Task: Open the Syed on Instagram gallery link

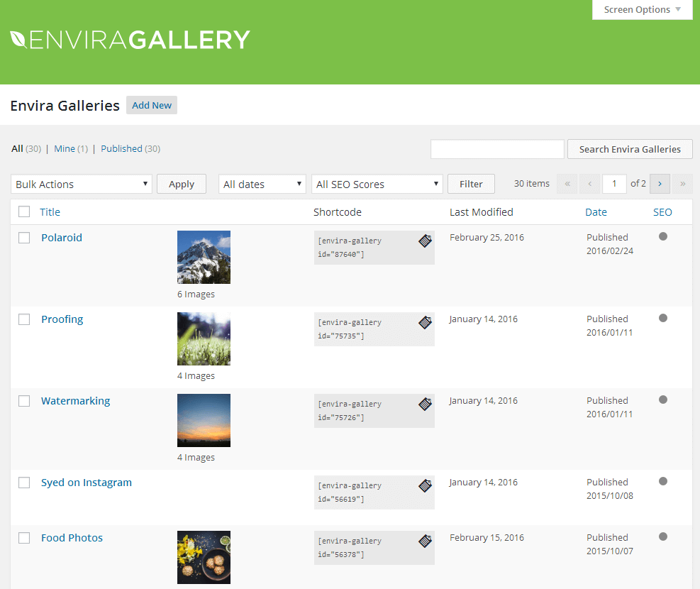Action: click(86, 483)
